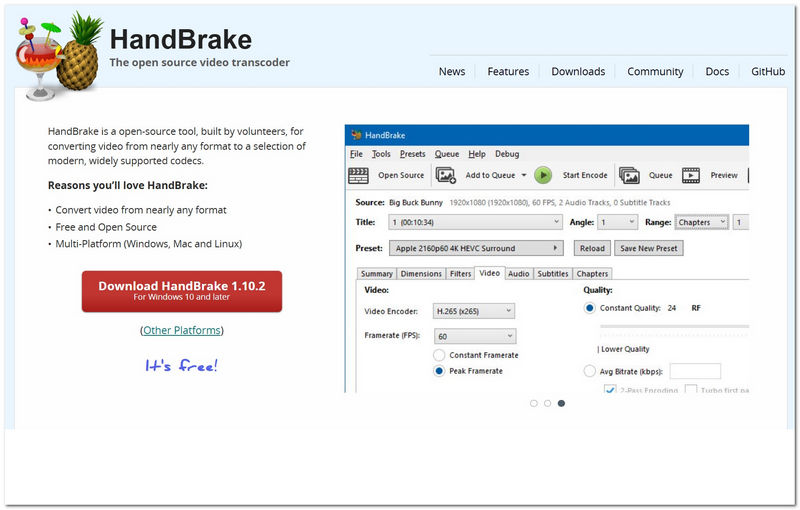Show the first carousel slide via its dot

click(x=534, y=403)
